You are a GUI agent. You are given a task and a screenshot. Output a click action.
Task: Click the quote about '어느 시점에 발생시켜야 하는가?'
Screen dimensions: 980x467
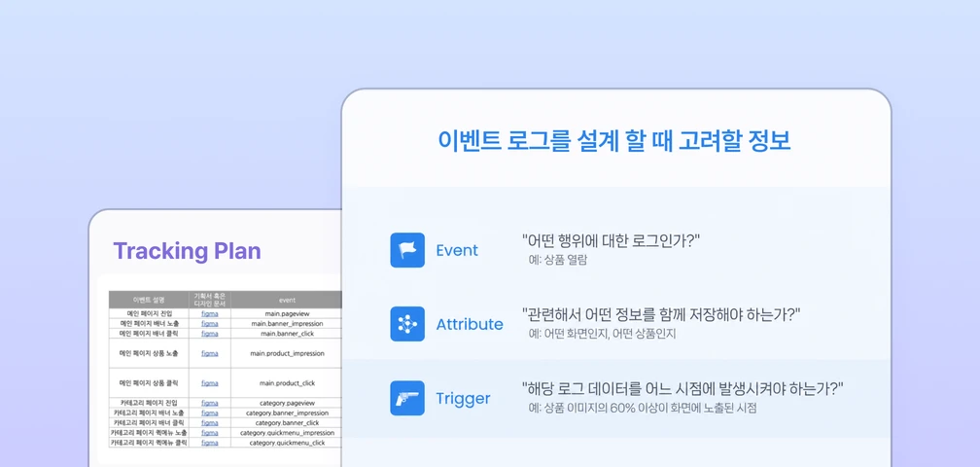tap(683, 388)
